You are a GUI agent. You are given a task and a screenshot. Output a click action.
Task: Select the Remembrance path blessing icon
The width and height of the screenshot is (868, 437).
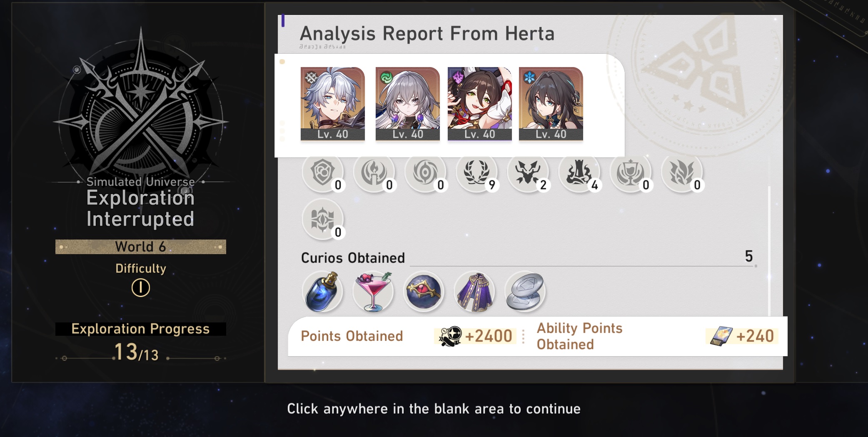click(374, 173)
